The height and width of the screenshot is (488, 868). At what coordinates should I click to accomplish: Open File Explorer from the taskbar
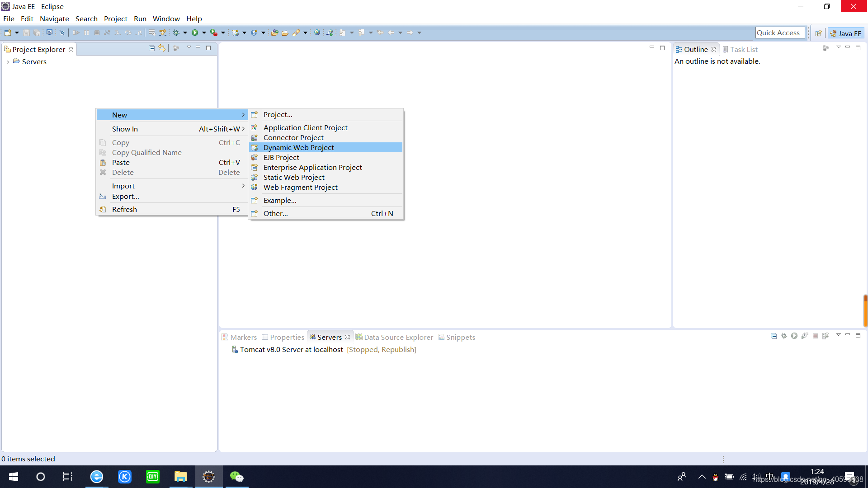[x=180, y=477]
